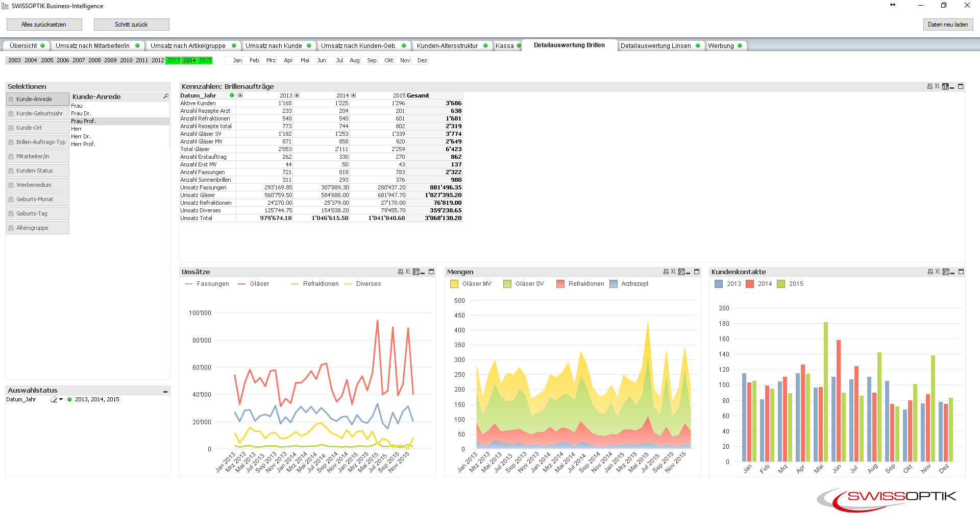
Task: Toggle year 2013 selection
Action: coord(174,60)
